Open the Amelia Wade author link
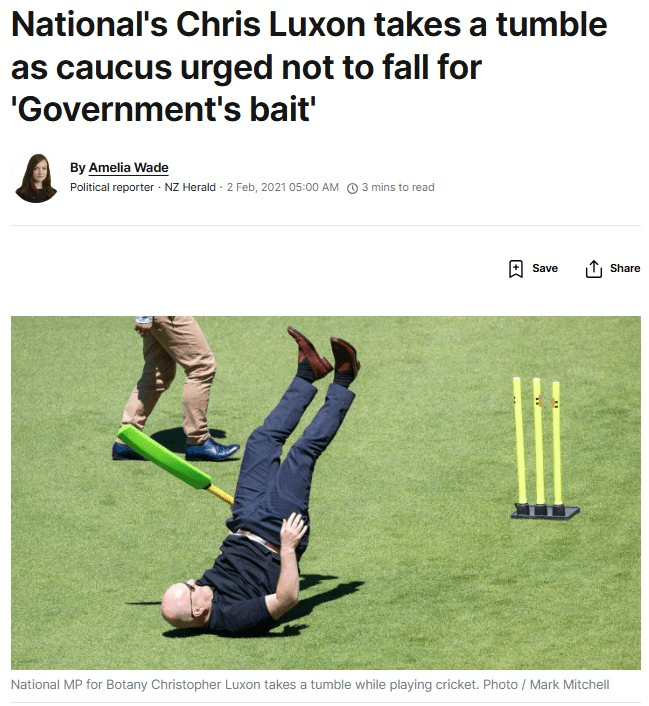649x706 pixels. click(x=129, y=167)
